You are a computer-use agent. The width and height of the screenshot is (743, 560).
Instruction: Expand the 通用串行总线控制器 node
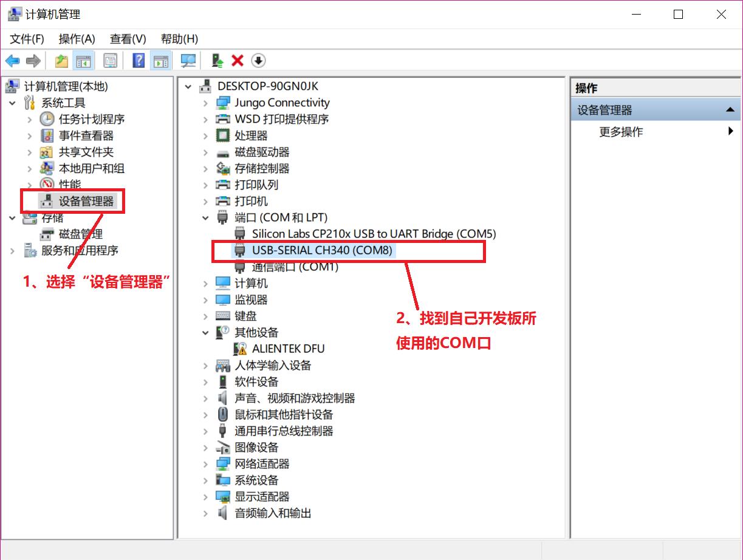205,431
